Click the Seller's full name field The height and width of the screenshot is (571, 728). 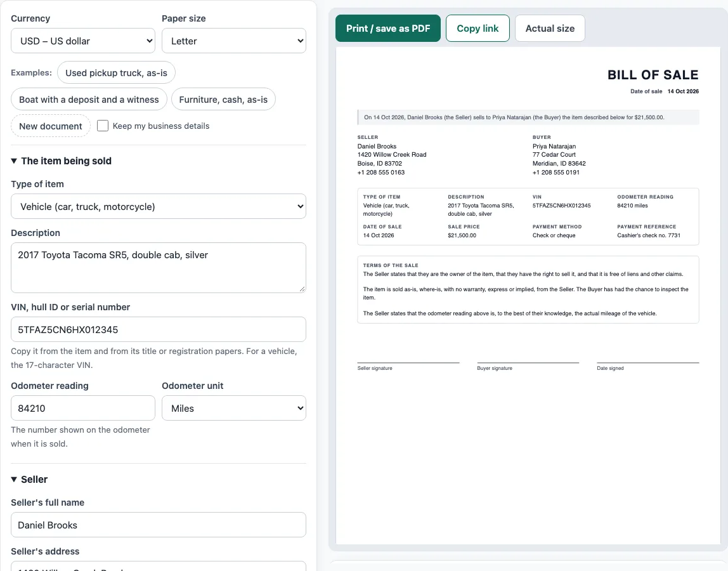tap(159, 525)
